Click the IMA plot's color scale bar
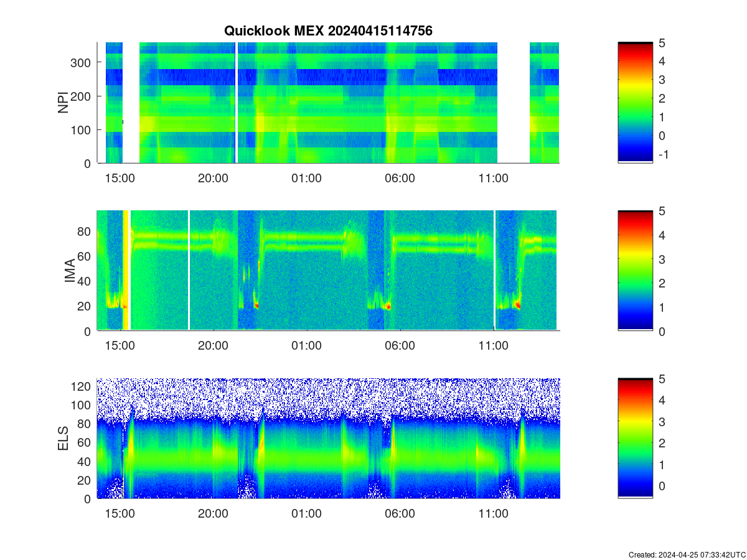Viewport: 747px width, 560px height. pos(636,271)
